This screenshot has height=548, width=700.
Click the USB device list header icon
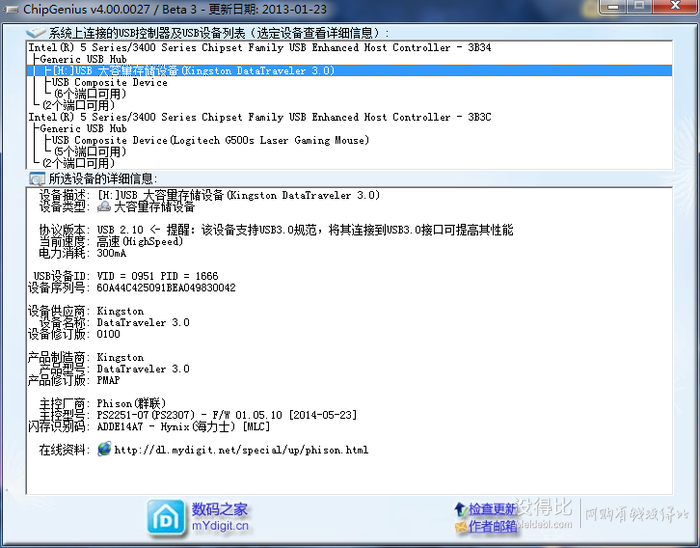click(36, 33)
